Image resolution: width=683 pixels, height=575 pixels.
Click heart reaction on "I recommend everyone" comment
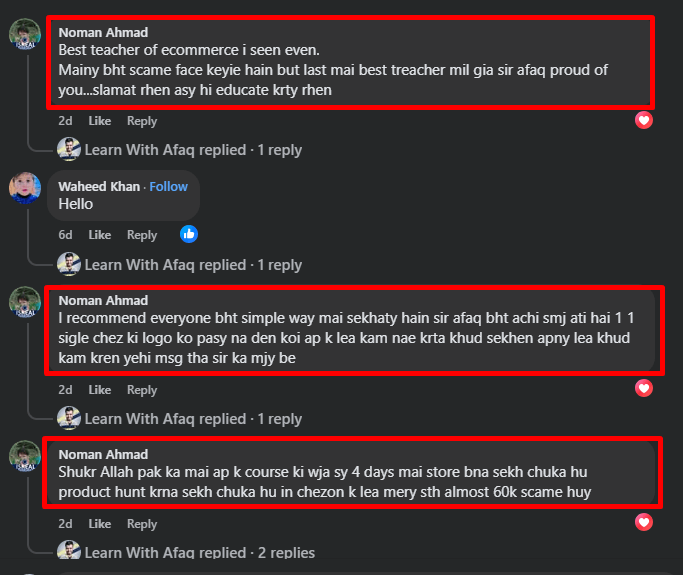pyautogui.click(x=645, y=388)
